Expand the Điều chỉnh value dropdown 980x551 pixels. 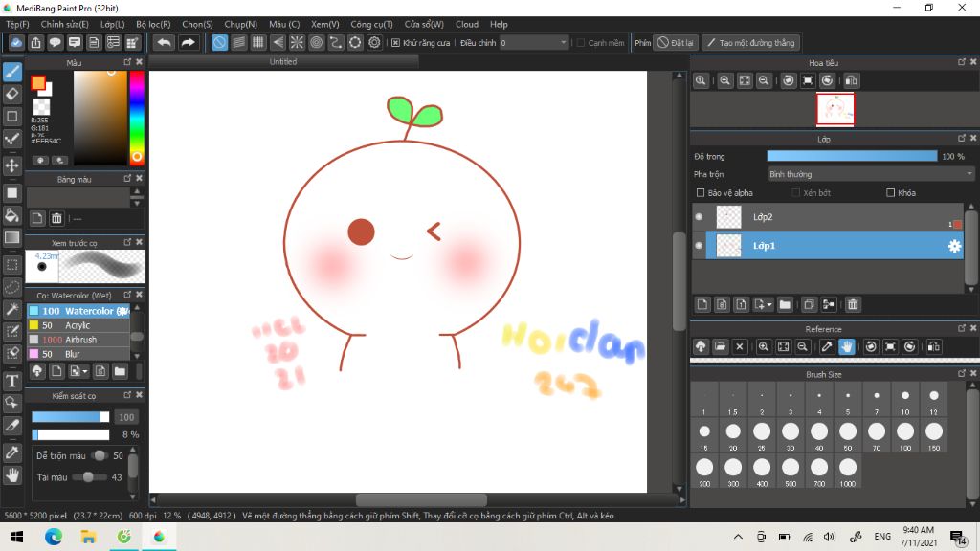(563, 43)
